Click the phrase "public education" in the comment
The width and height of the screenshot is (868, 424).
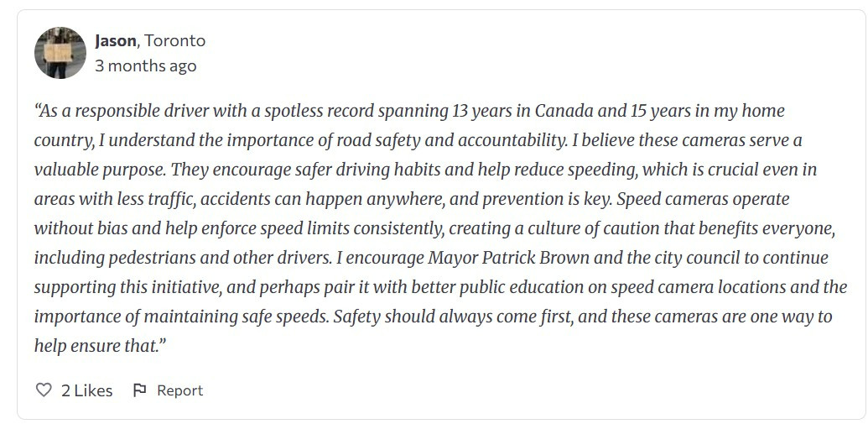[x=502, y=287]
